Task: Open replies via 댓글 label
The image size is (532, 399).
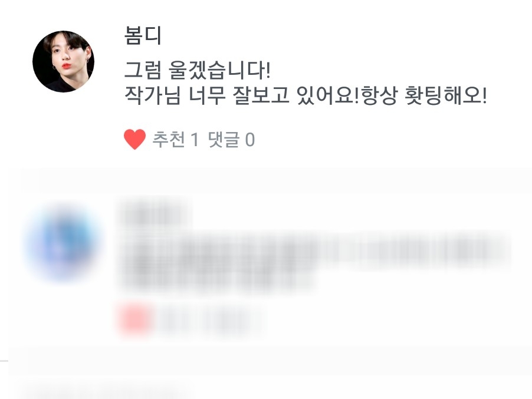Action: pyautogui.click(x=224, y=139)
